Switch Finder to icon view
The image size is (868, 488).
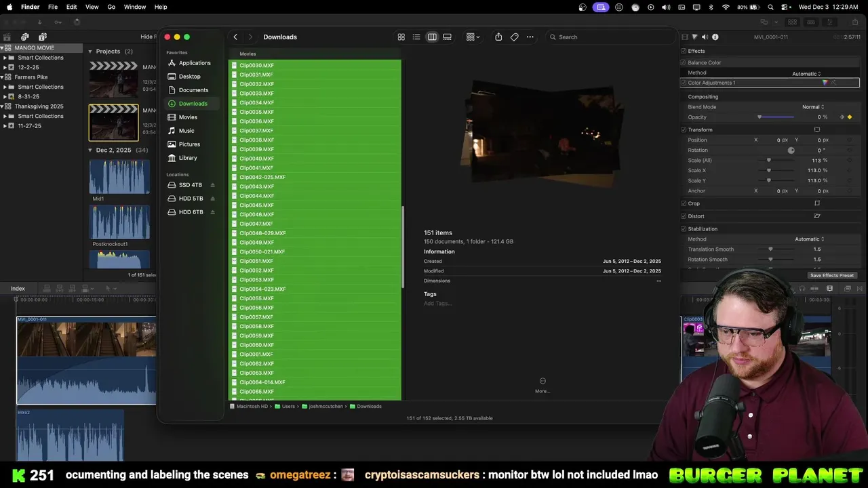pyautogui.click(x=401, y=37)
